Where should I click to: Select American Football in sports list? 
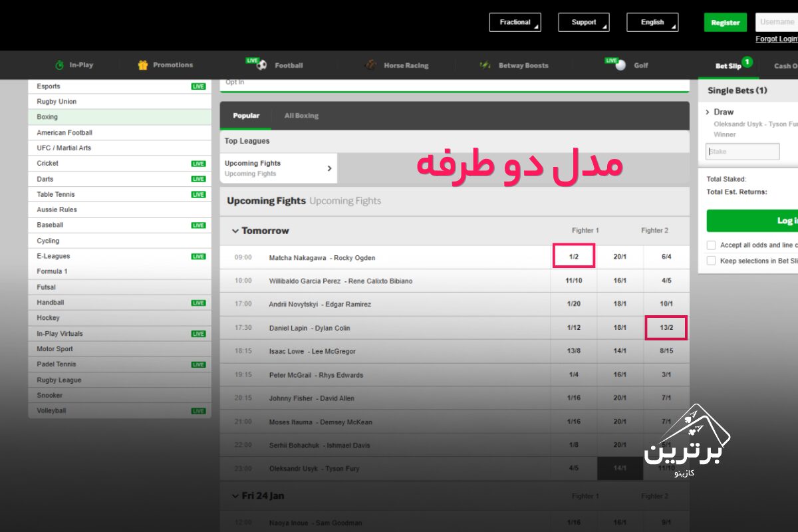(120, 133)
